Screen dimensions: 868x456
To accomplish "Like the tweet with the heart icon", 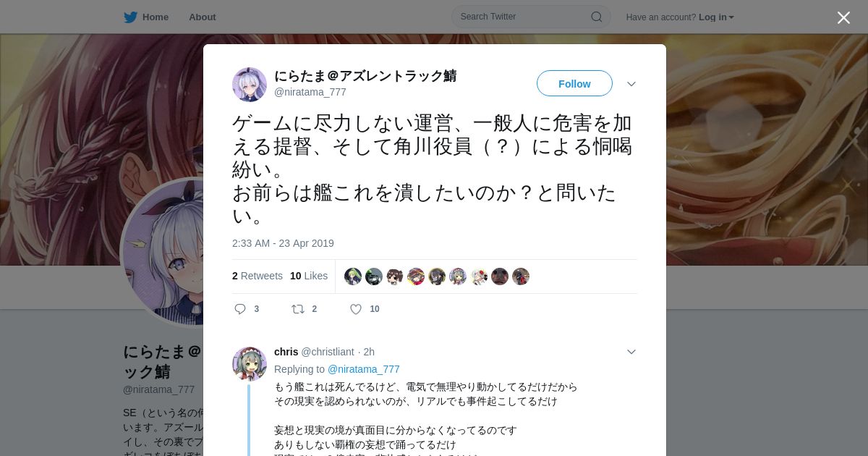I will (356, 309).
